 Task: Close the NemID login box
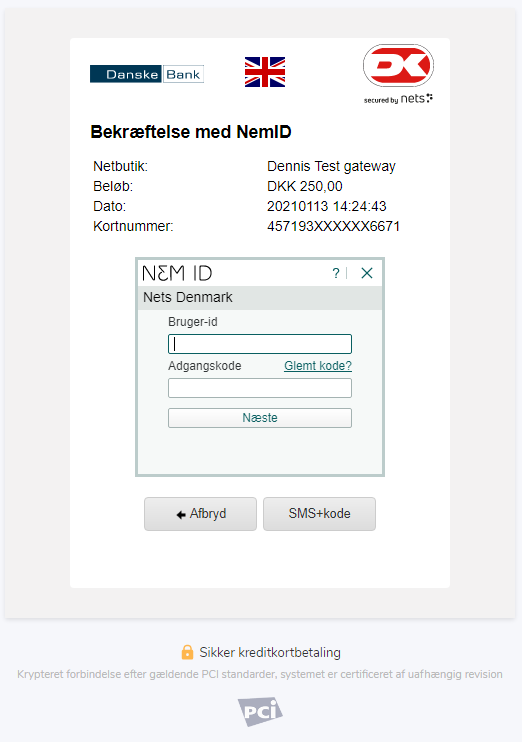pyautogui.click(x=367, y=273)
